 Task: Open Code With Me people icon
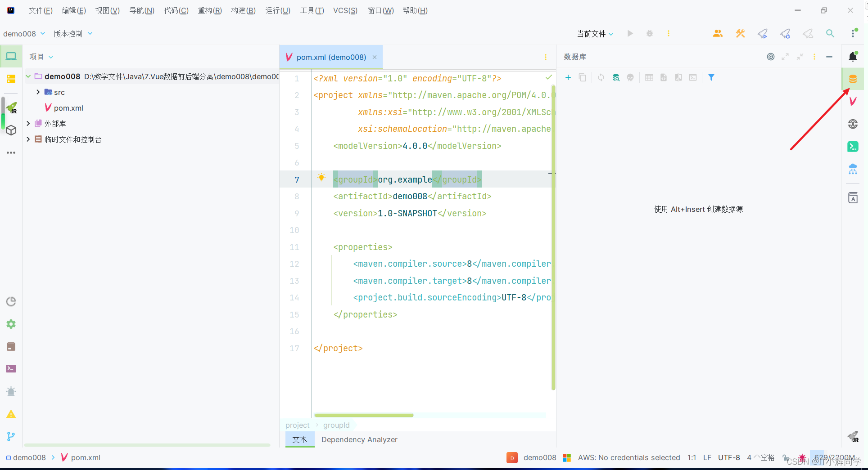pos(718,33)
